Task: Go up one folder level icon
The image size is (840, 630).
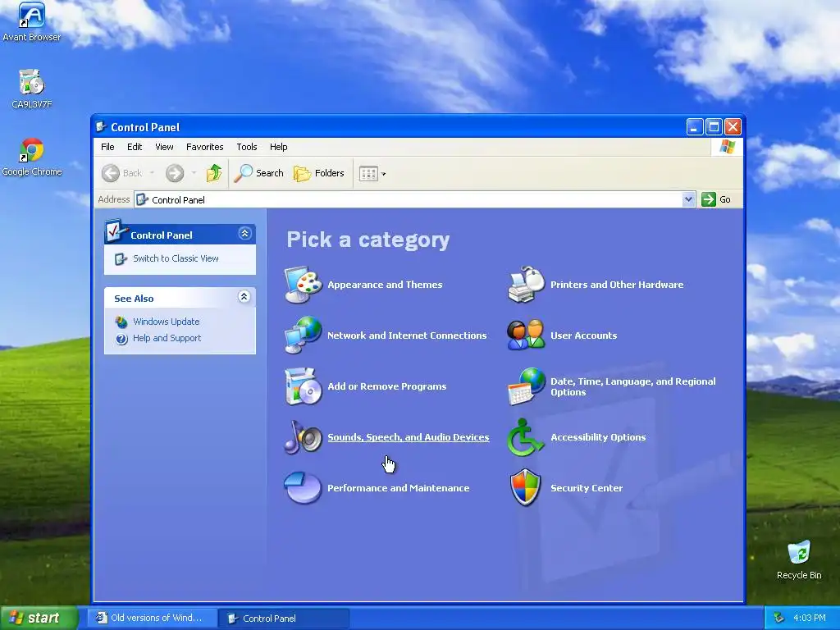Action: click(x=214, y=173)
